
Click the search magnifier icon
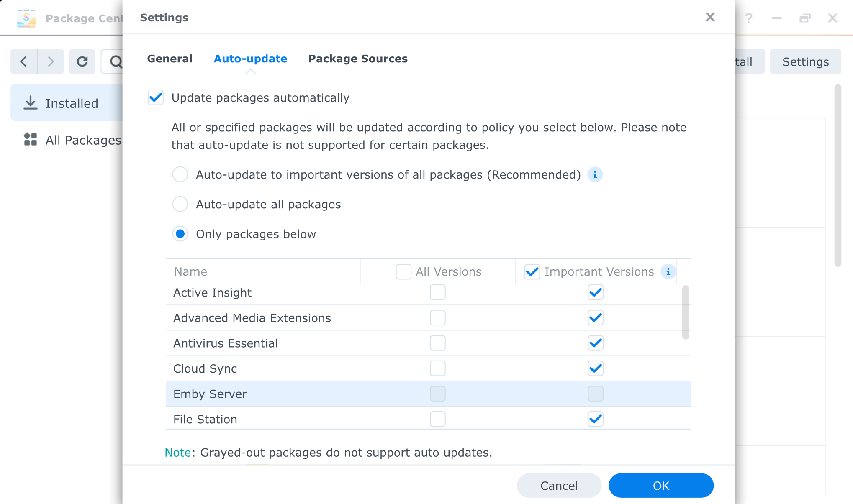(115, 61)
